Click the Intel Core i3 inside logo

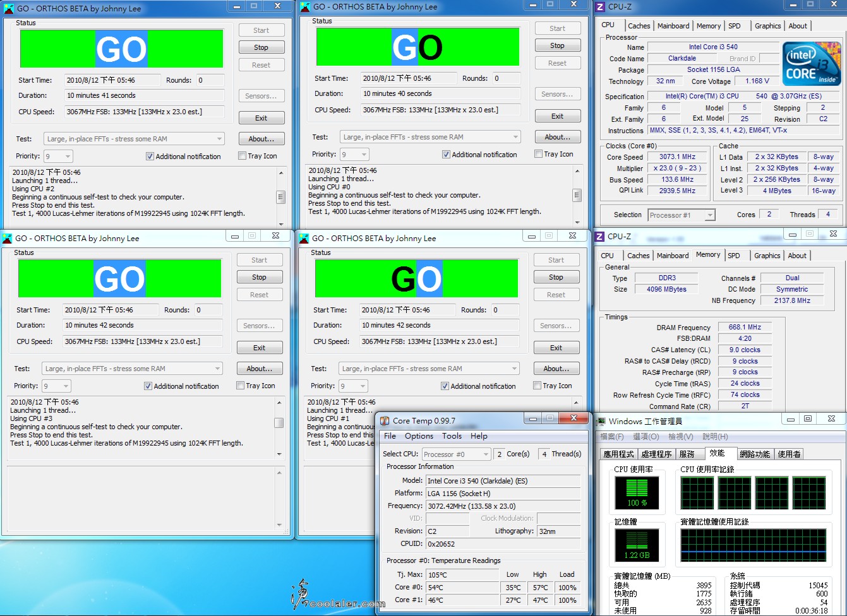(x=812, y=64)
